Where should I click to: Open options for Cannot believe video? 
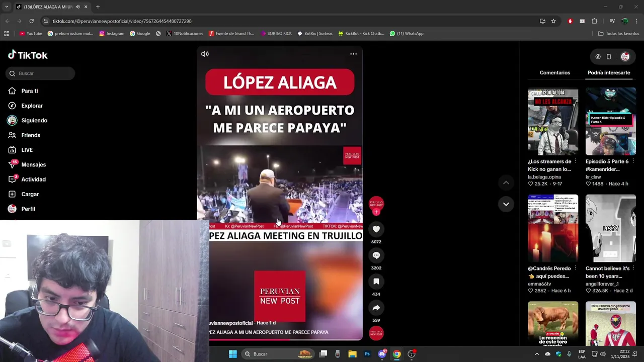tap(633, 268)
